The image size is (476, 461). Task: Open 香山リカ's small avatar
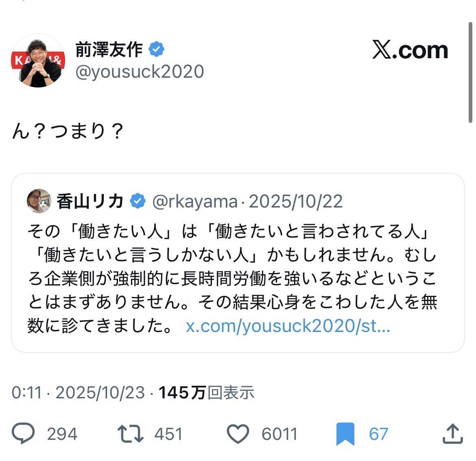point(39,201)
